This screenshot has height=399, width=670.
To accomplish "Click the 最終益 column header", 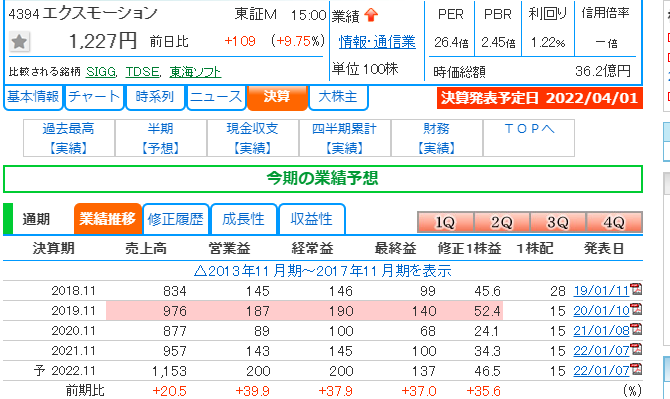I will pos(395,248).
